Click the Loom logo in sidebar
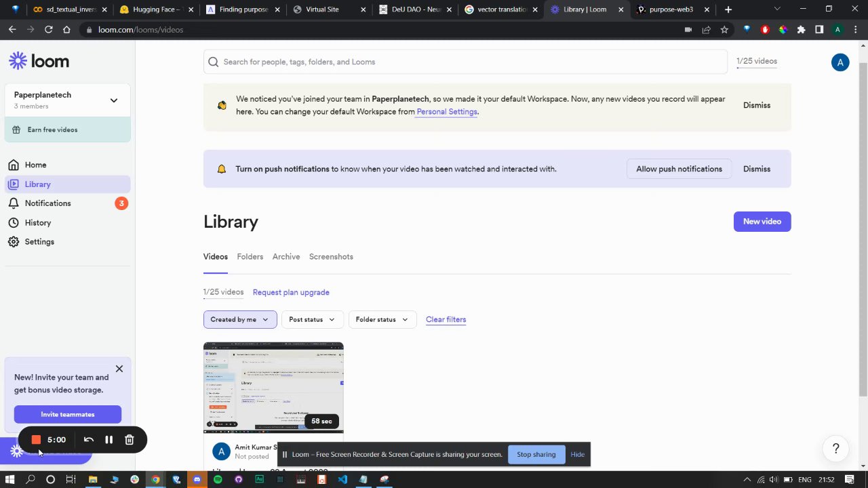Image resolution: width=868 pixels, height=488 pixels. (x=39, y=61)
